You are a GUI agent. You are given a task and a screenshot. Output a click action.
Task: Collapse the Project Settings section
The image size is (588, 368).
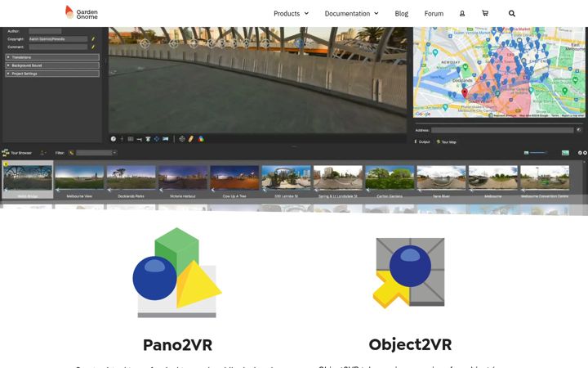click(52, 74)
